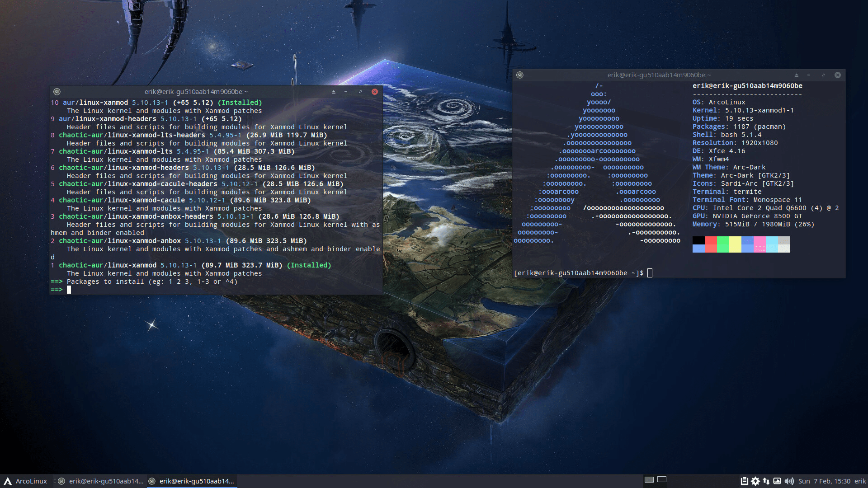The height and width of the screenshot is (488, 868).
Task: Click entry 6 chaotic-aur/linux-xanmod-headers
Action: (183, 168)
